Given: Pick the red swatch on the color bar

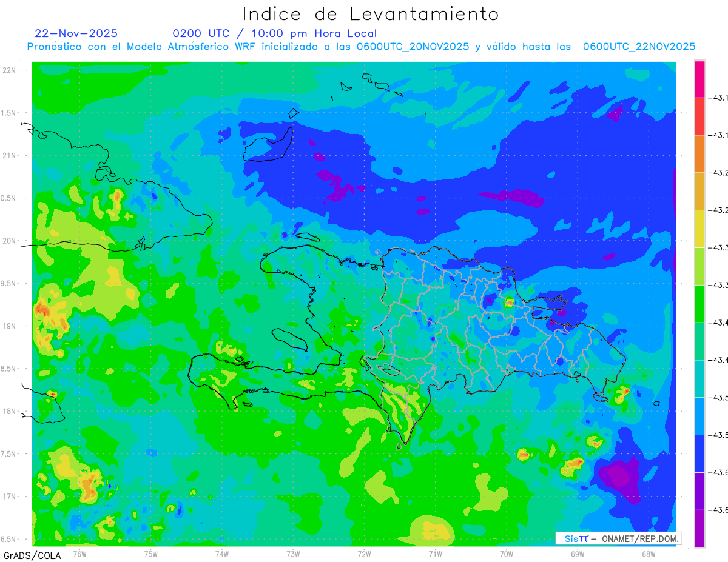Looking at the screenshot, I should point(699,116).
